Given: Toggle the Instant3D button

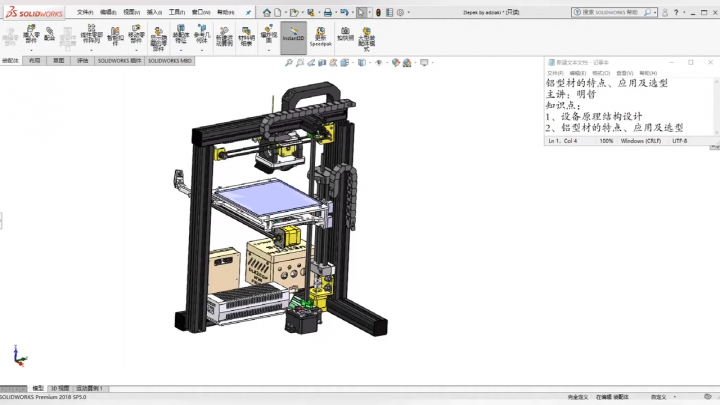Looking at the screenshot, I should pos(293,38).
